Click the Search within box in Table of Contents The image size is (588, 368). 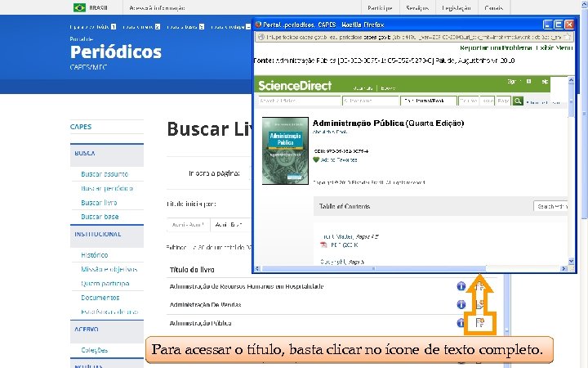551,206
